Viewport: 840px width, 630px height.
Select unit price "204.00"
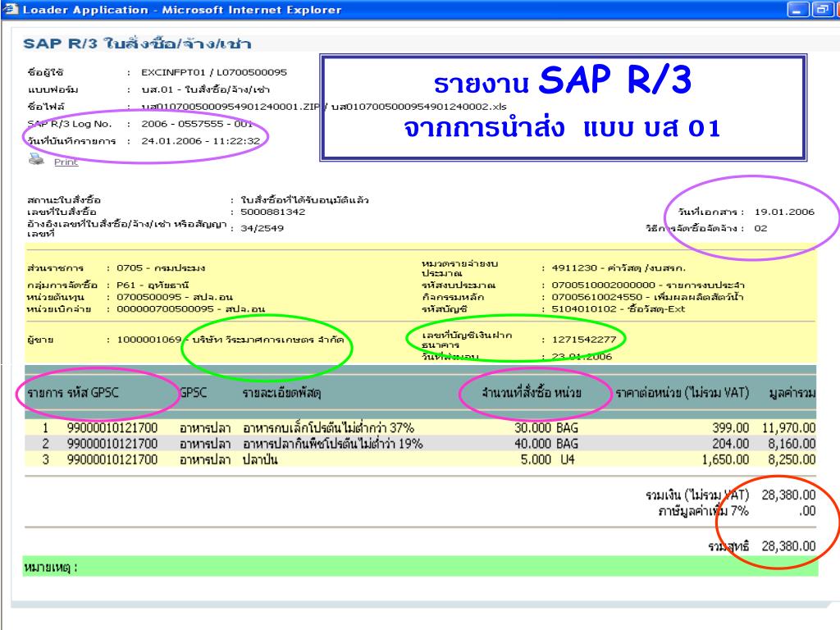[x=730, y=444]
